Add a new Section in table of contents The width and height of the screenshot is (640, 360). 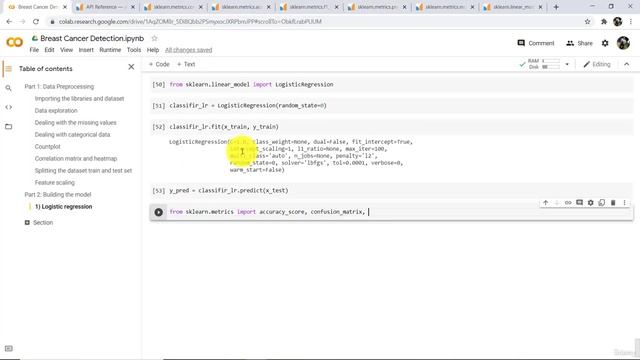tap(39, 222)
